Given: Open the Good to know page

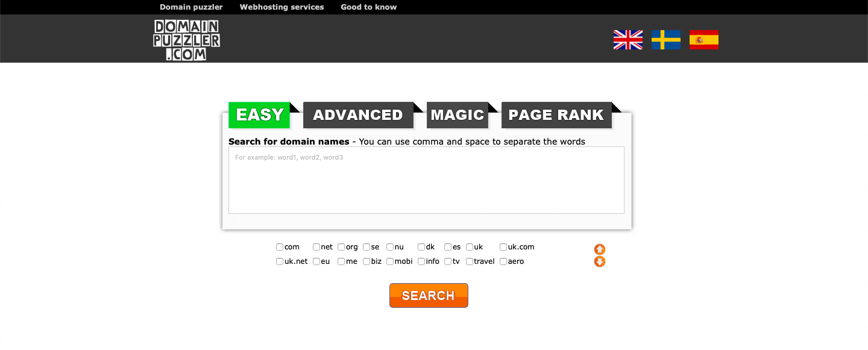Looking at the screenshot, I should pyautogui.click(x=368, y=7).
